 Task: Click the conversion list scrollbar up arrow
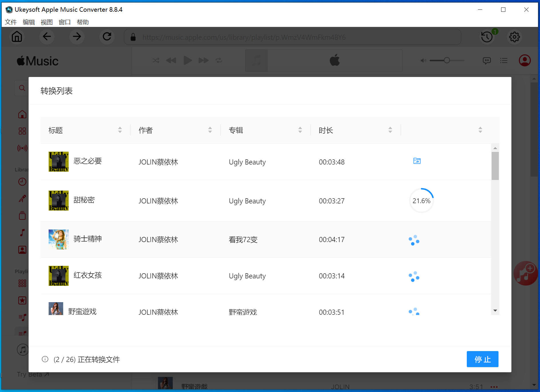495,148
